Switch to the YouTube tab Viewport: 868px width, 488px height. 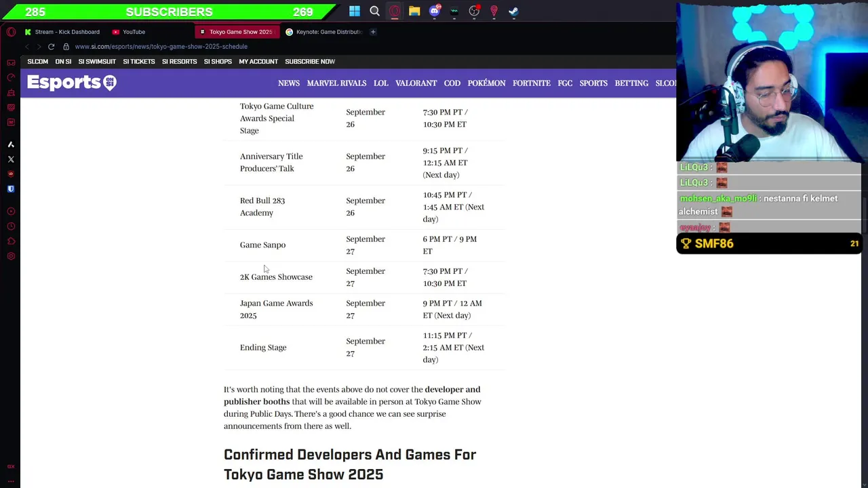click(129, 32)
